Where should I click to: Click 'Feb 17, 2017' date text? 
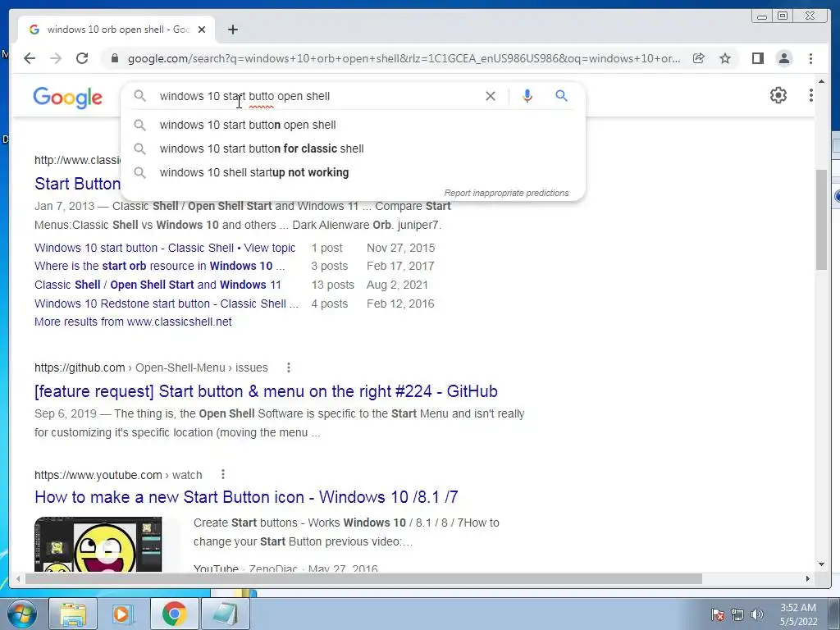coord(400,267)
